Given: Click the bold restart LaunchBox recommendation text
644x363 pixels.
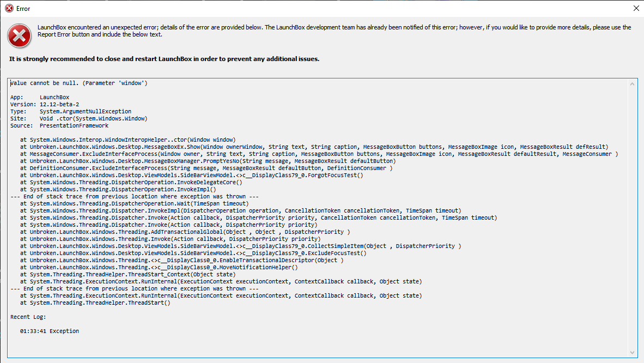Looking at the screenshot, I should tap(165, 59).
